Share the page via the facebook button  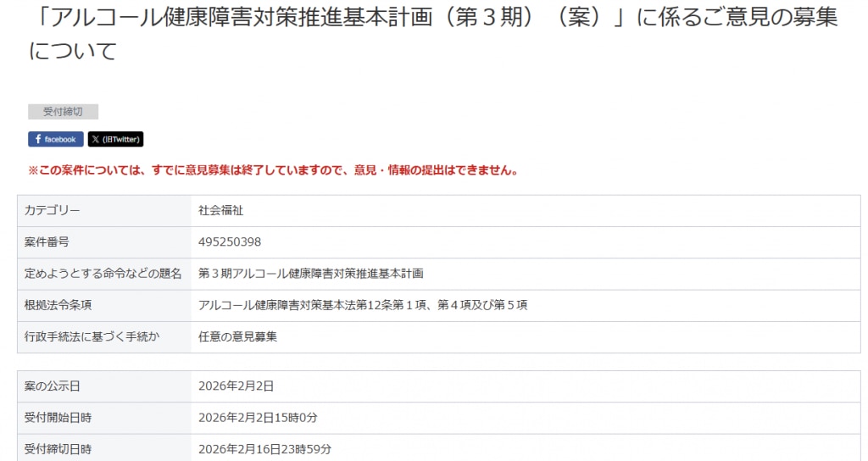(55, 139)
